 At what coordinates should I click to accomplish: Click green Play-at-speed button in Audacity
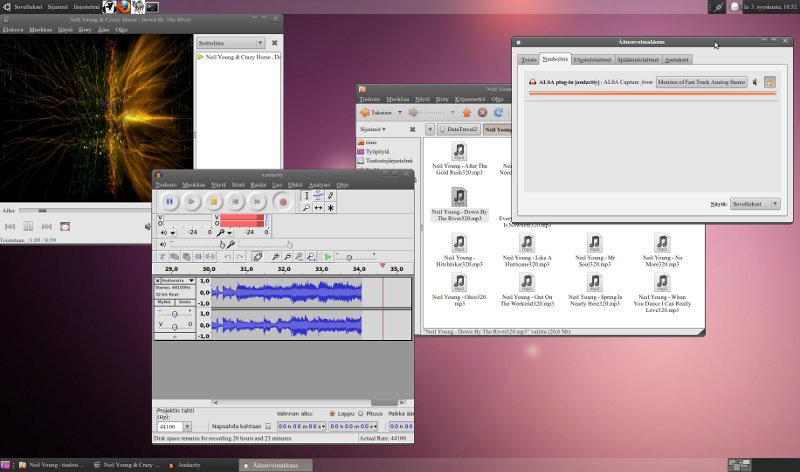(x=328, y=257)
